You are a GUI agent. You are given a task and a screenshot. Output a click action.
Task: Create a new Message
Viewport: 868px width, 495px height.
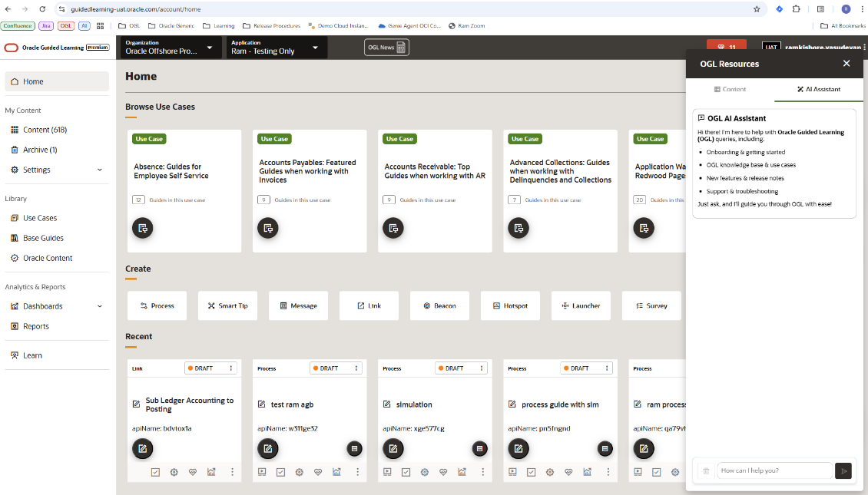click(298, 306)
